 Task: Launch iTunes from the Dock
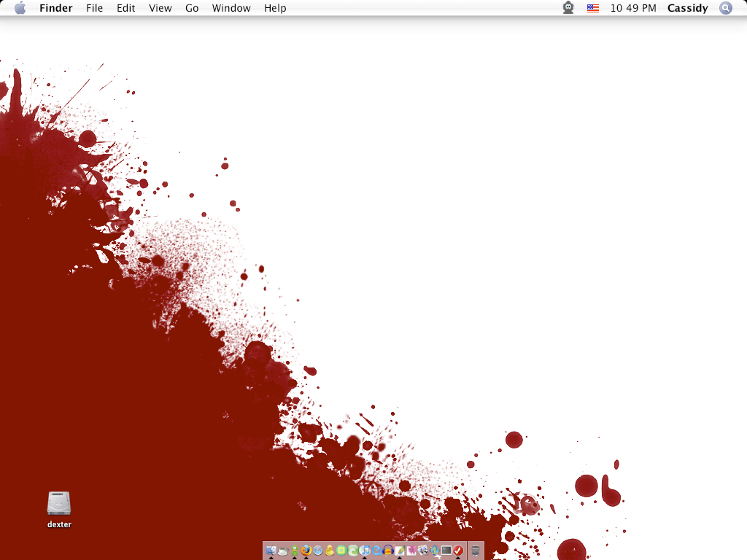tap(365, 551)
